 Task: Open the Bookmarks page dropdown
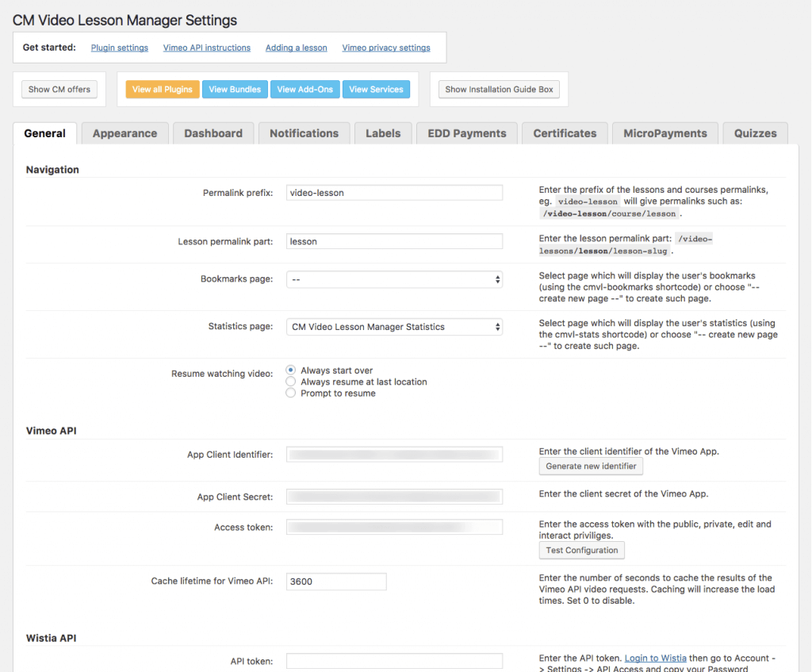[x=394, y=279]
